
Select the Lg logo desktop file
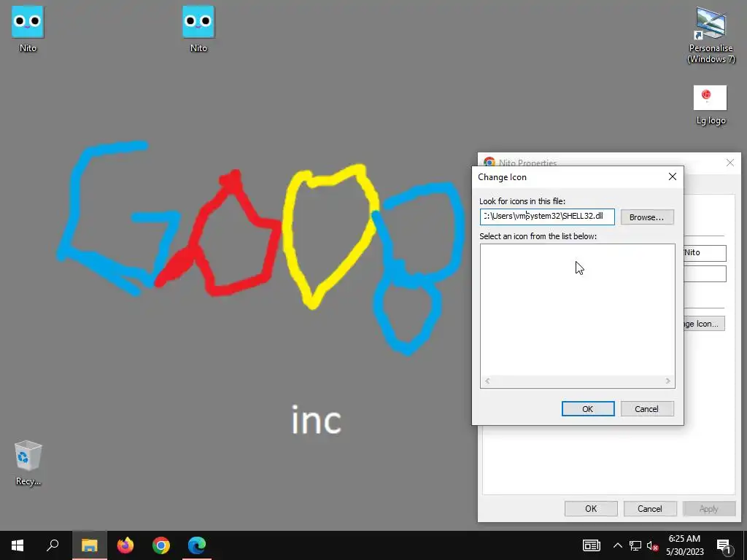tap(711, 105)
